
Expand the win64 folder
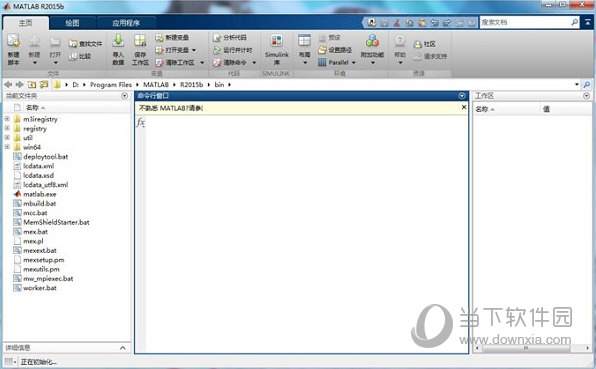point(7,147)
